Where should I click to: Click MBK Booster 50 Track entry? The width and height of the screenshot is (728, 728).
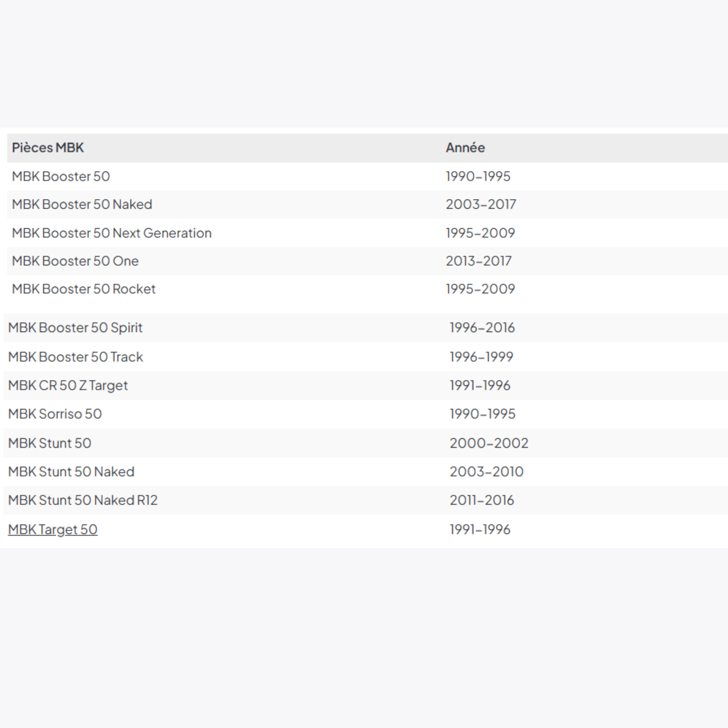pos(75,357)
